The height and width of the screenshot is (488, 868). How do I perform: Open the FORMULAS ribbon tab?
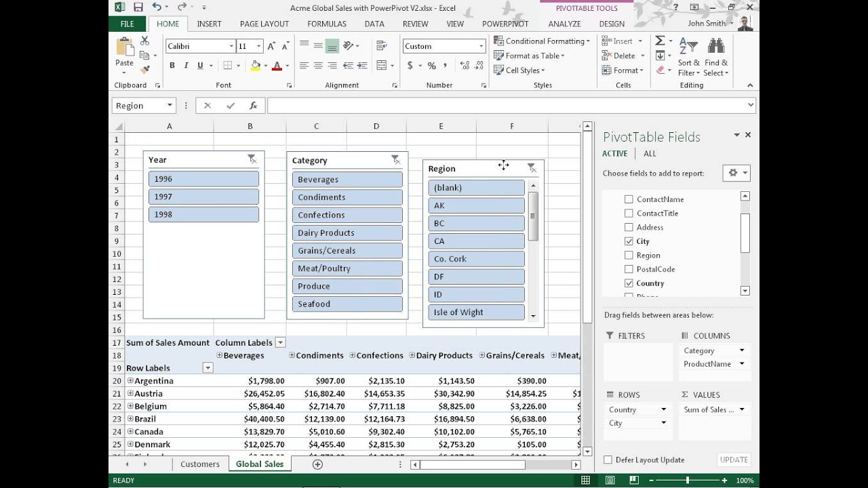pos(327,24)
